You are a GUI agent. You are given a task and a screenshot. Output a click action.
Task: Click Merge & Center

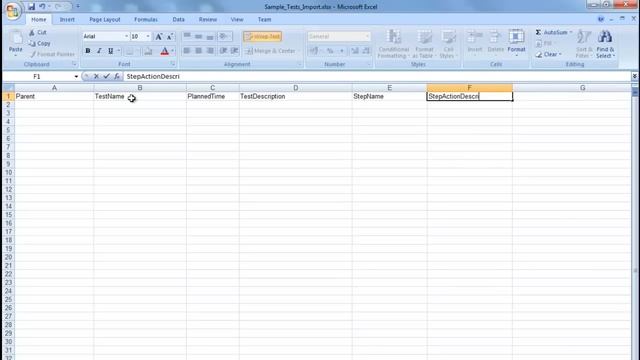click(x=270, y=51)
